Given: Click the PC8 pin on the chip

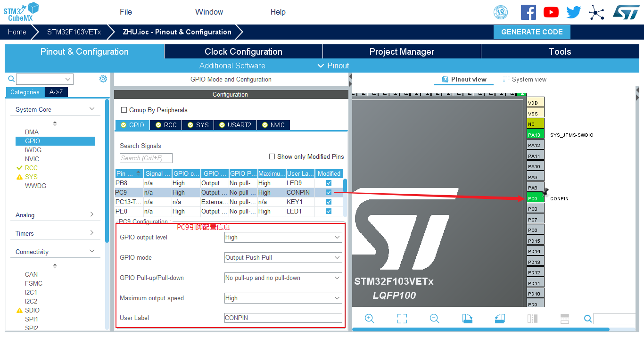Looking at the screenshot, I should coord(536,209).
